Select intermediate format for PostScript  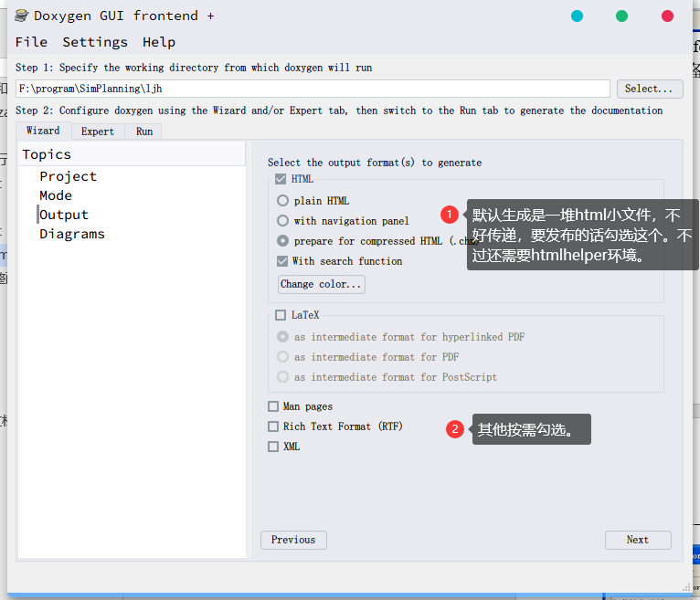[x=282, y=377]
